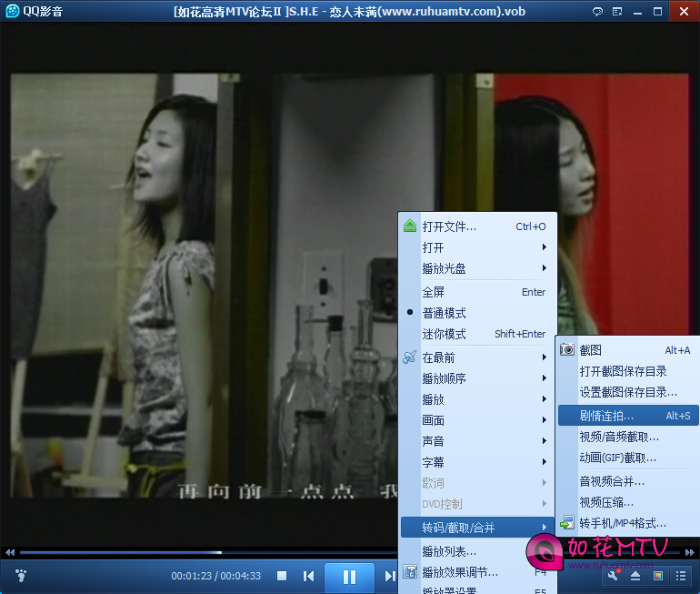Stop playback with the square stop button
Viewport: 700px width, 594px height.
tap(282, 576)
